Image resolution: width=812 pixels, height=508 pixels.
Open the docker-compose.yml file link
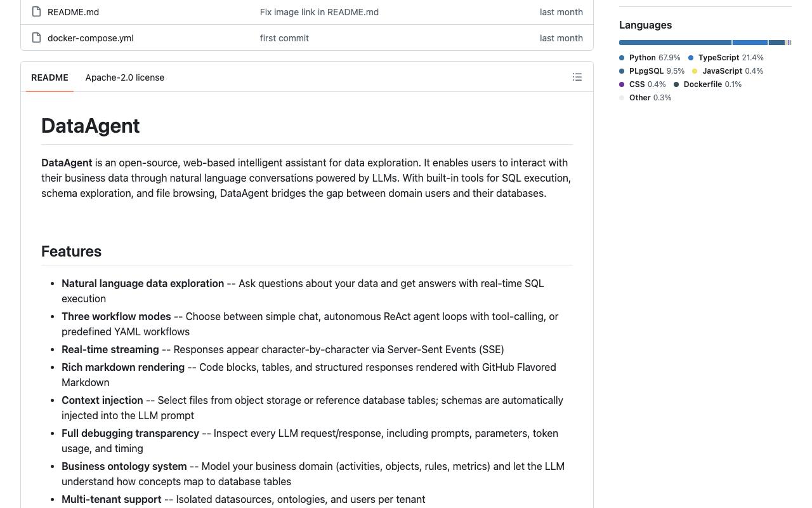point(90,37)
